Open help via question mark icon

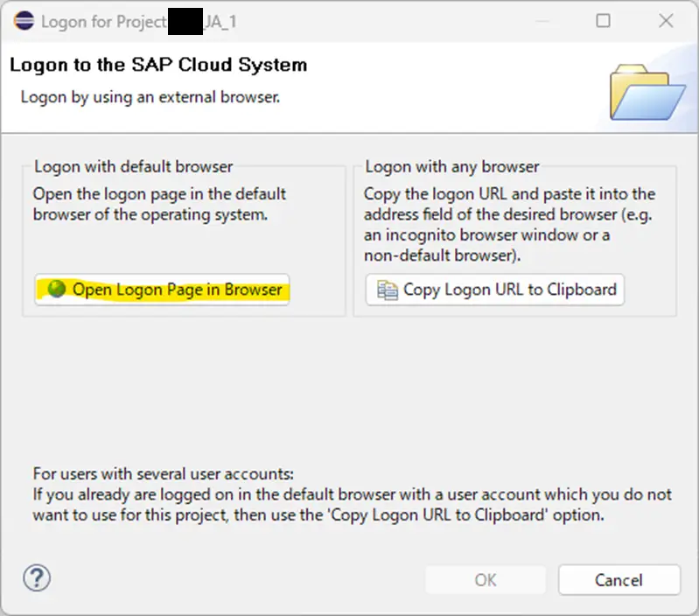click(x=37, y=578)
